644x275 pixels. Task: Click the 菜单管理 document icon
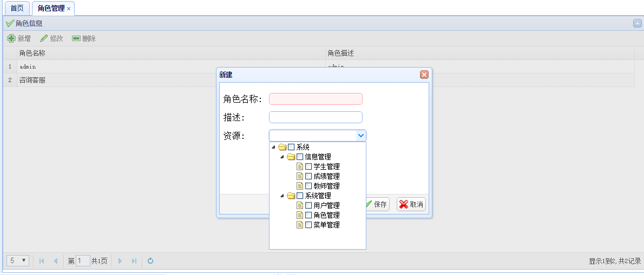tap(300, 225)
